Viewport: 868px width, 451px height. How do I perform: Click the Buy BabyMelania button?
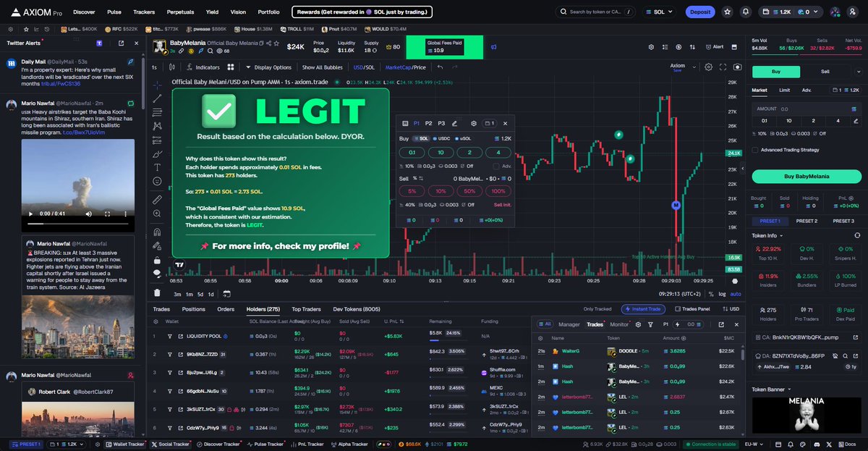pos(807,176)
